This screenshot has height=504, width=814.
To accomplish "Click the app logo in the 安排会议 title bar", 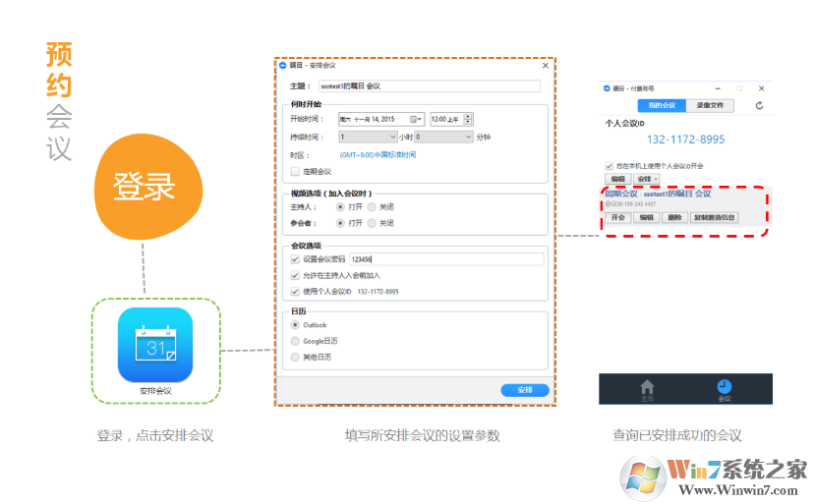I will coord(283,66).
